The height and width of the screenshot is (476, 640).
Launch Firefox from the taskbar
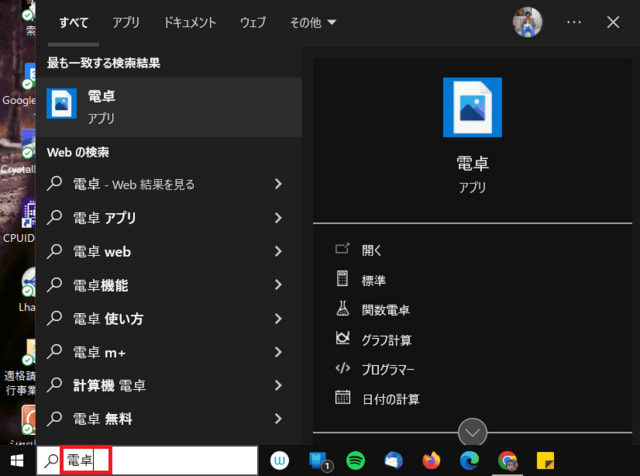coord(431,460)
